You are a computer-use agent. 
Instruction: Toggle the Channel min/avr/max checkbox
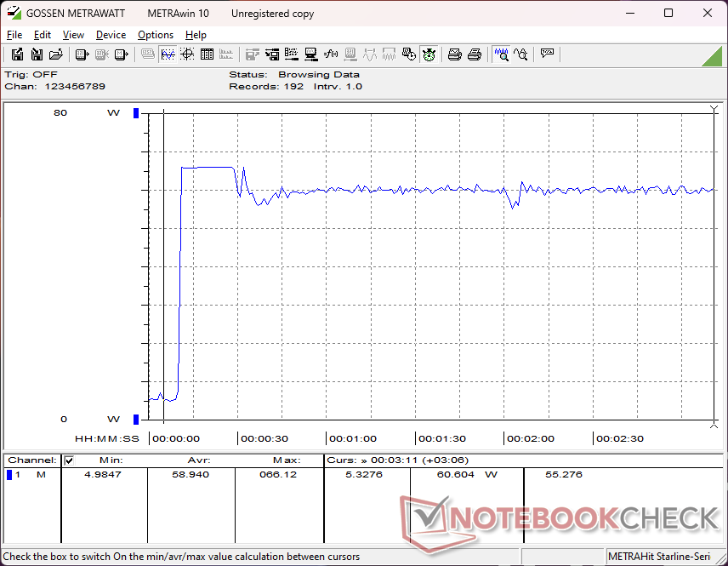pyautogui.click(x=69, y=460)
